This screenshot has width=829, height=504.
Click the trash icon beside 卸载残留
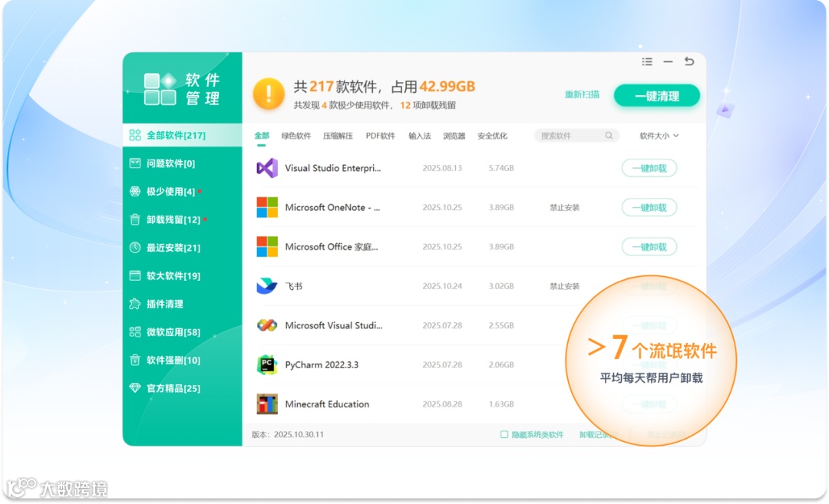click(x=135, y=219)
